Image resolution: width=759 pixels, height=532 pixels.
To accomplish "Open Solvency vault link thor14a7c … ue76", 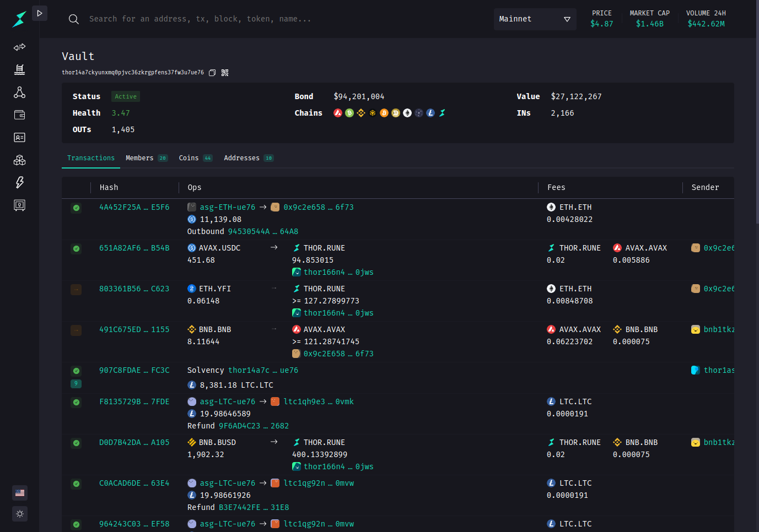I will (263, 370).
